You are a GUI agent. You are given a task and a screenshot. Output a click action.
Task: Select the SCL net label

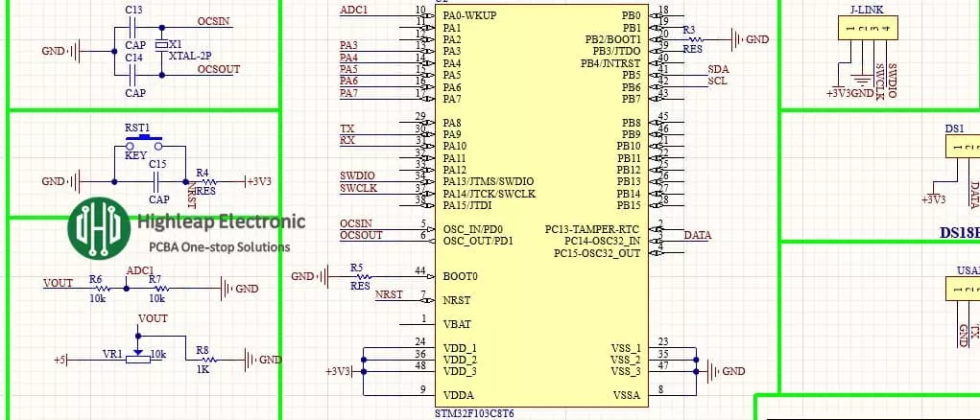(x=717, y=82)
